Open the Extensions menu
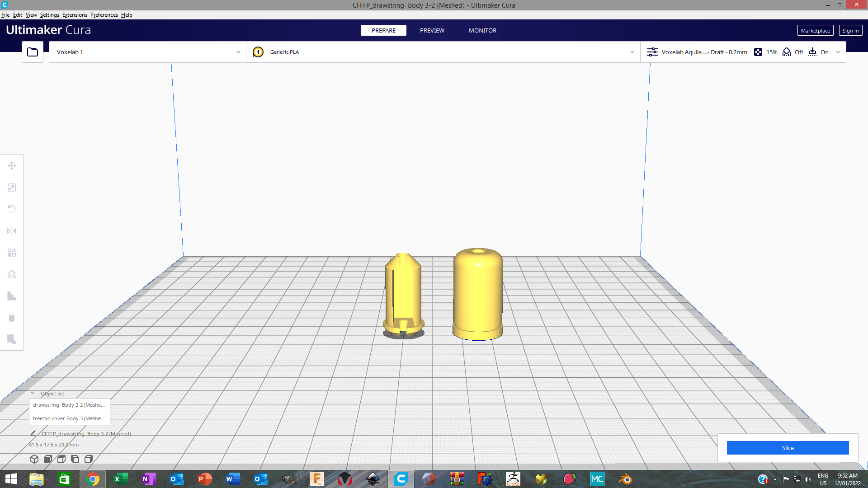This screenshot has height=488, width=868. coord(75,15)
